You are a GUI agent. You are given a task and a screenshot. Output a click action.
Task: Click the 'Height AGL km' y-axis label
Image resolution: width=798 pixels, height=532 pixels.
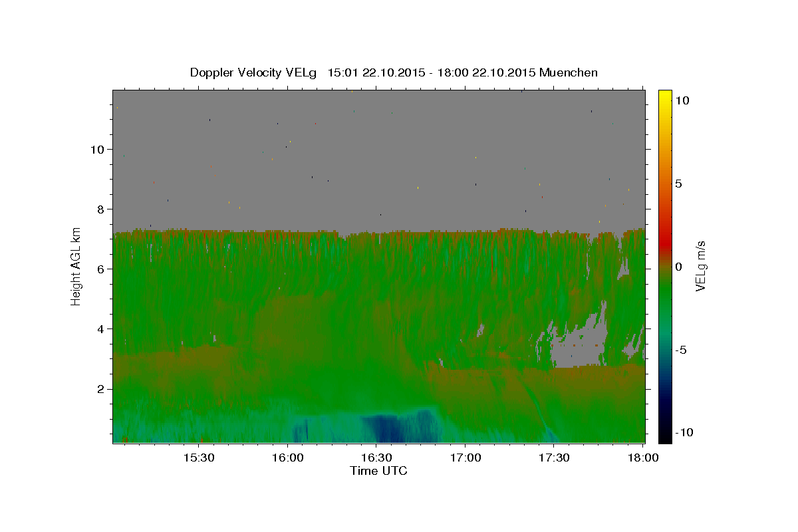(x=76, y=266)
